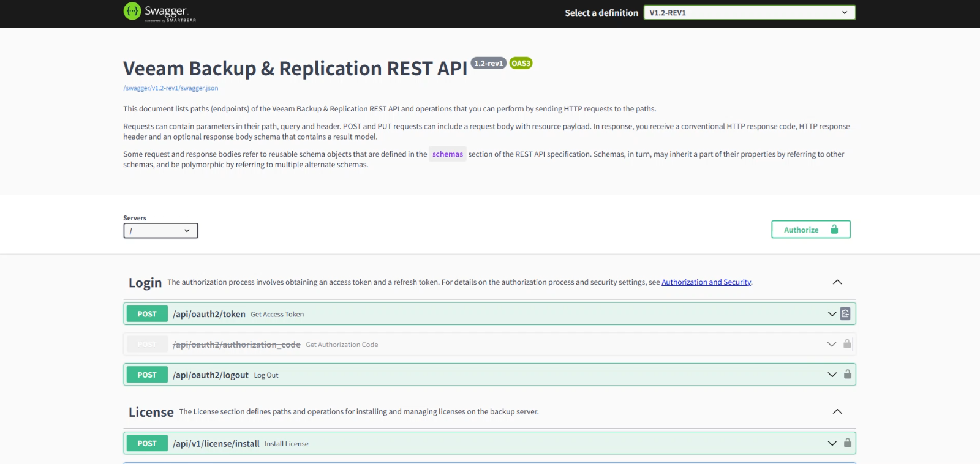980x464 pixels.
Task: Expand the /api/oauth2/token operation chevron
Action: (x=832, y=314)
